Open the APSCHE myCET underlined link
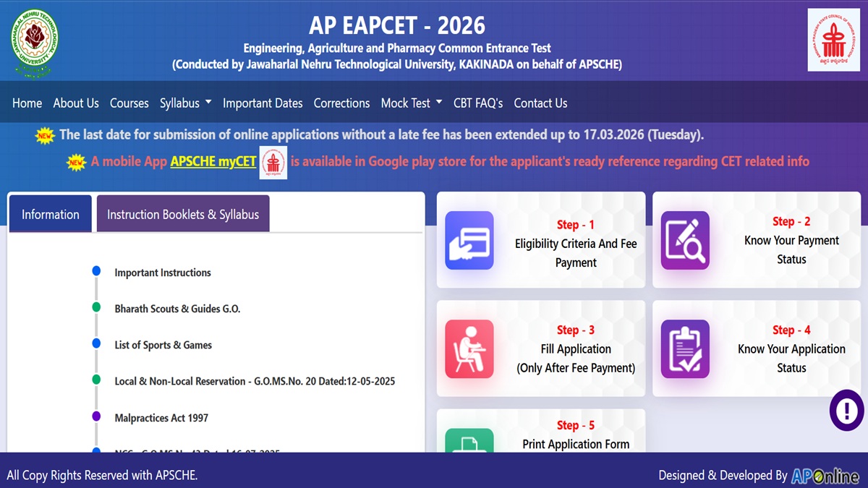 [x=213, y=161]
